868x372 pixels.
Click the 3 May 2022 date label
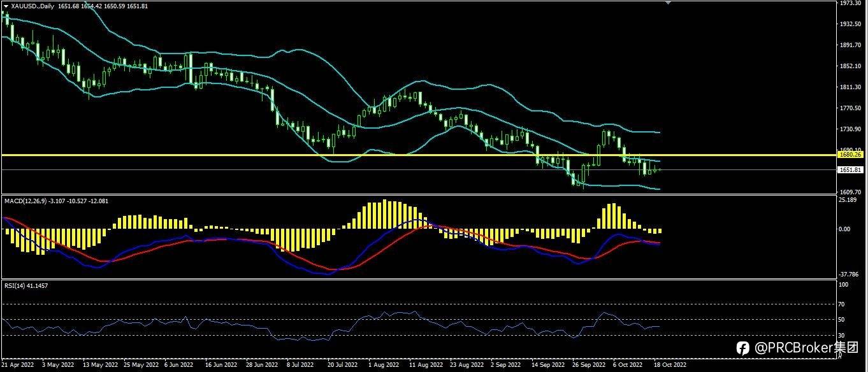pos(59,366)
